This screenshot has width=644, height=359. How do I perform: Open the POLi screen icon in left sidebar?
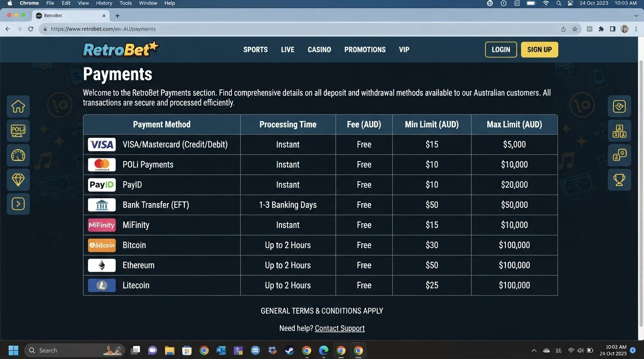18,131
